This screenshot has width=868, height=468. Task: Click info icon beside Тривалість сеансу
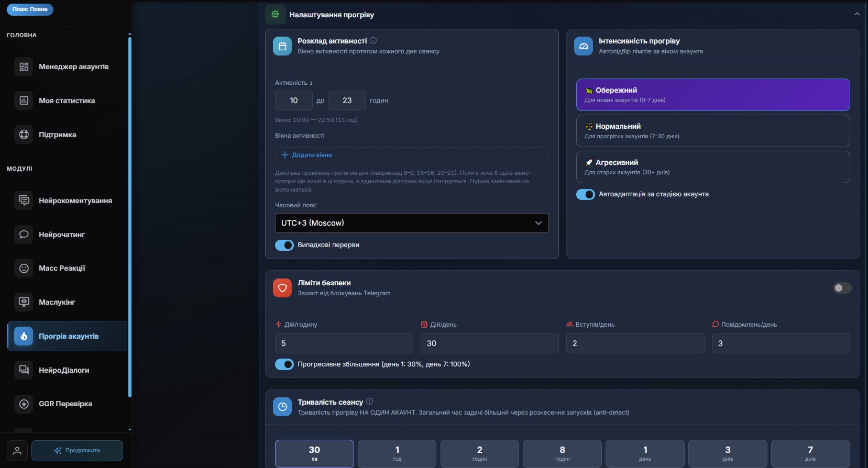(x=369, y=402)
